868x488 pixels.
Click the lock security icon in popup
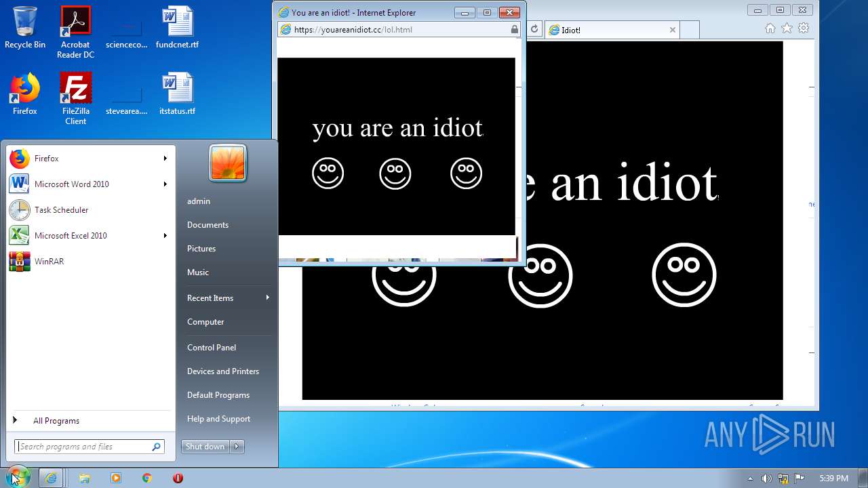pyautogui.click(x=514, y=30)
